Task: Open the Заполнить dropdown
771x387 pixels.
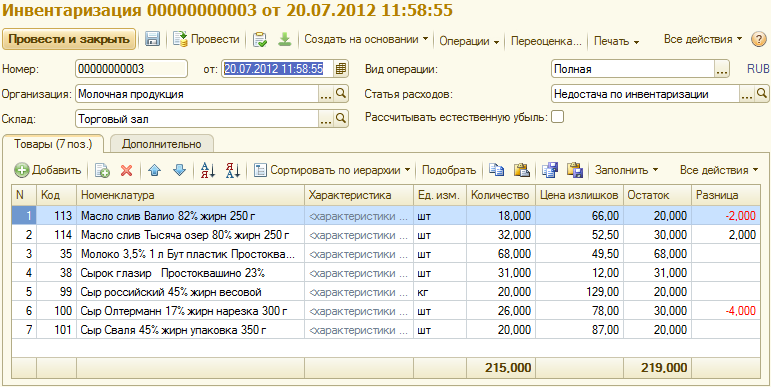Action: [626, 170]
